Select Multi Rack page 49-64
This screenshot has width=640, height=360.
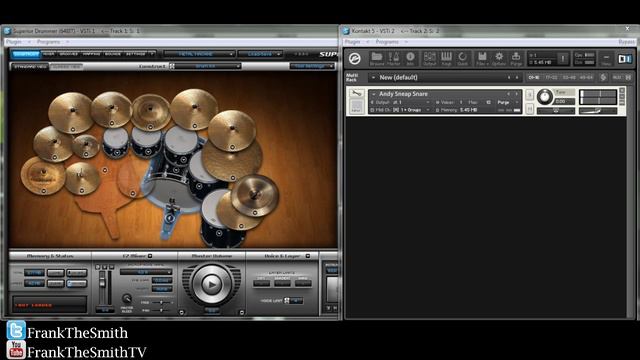point(586,77)
